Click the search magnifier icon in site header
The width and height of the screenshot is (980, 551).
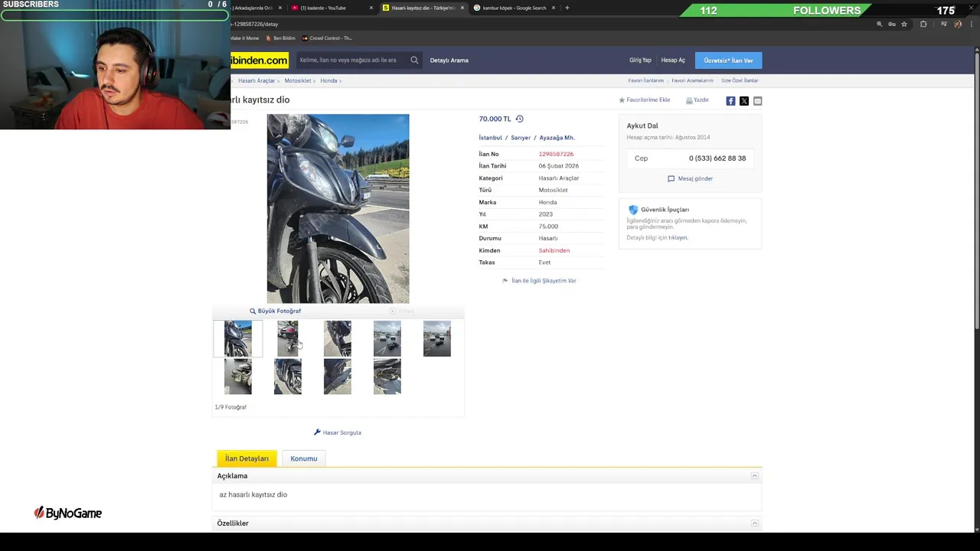coord(414,60)
